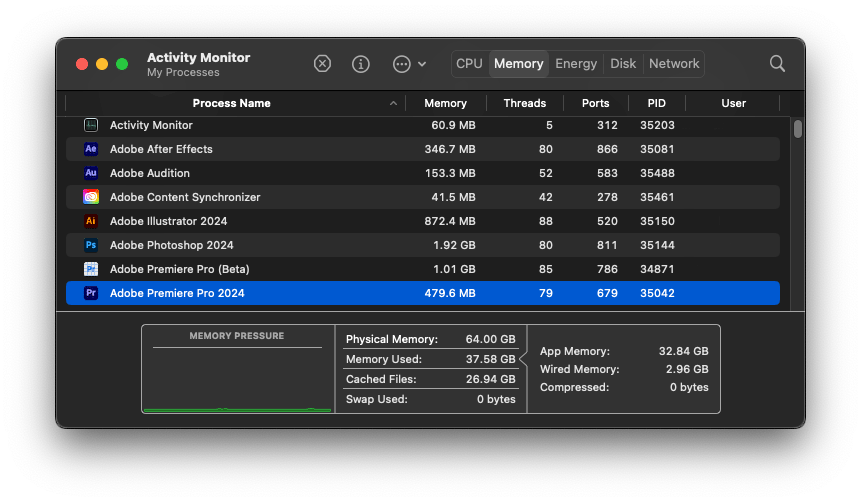
Task: Click the green zoom window button
Action: pyautogui.click(x=122, y=64)
